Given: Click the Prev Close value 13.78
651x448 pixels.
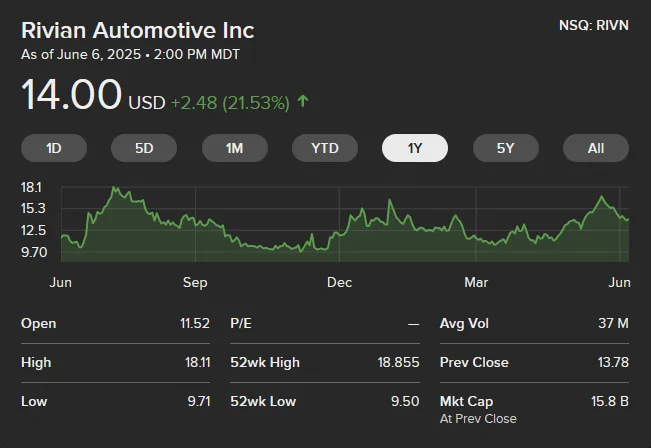Looking at the screenshot, I should pos(613,362).
